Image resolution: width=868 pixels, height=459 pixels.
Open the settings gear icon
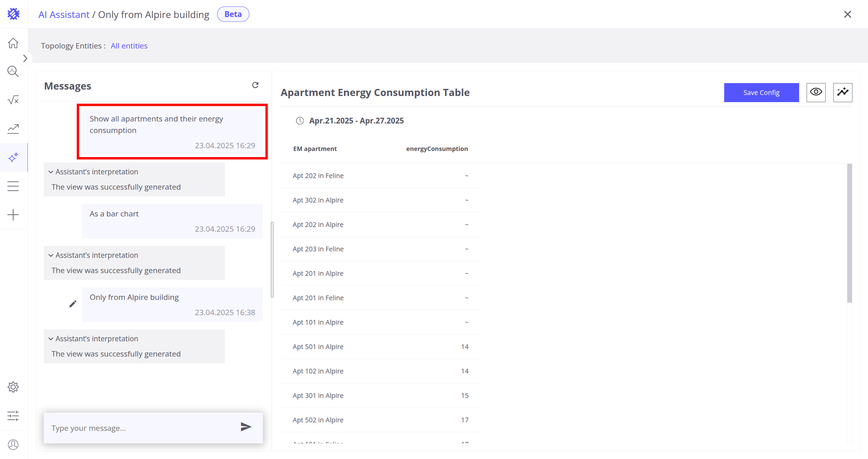point(13,387)
